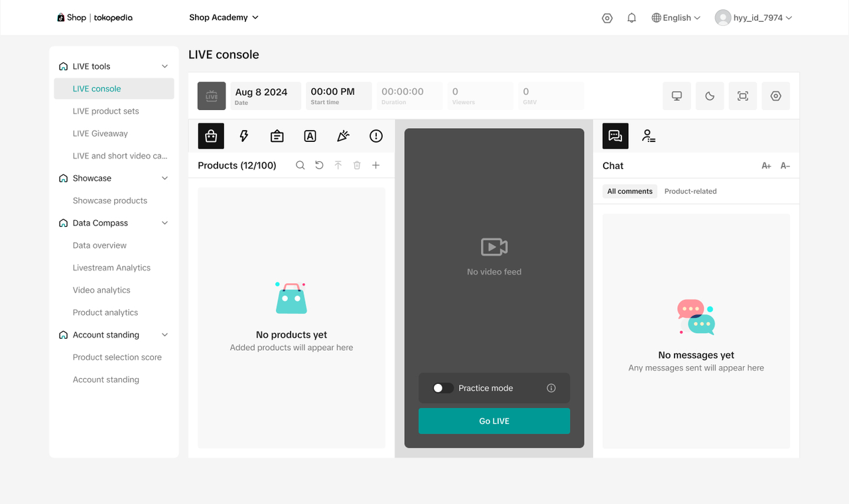Add a product with plus icon
Viewport: 849px width, 504px height.
point(376,165)
